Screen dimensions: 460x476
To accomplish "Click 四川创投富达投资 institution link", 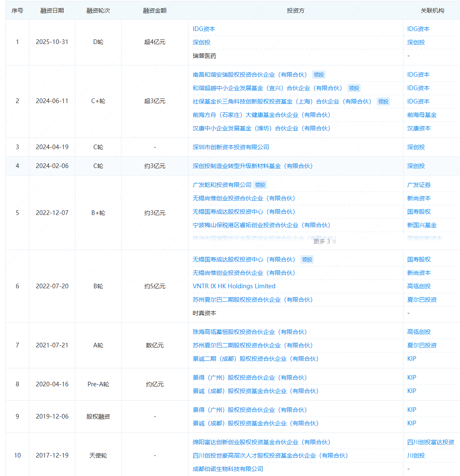I will click(431, 442).
